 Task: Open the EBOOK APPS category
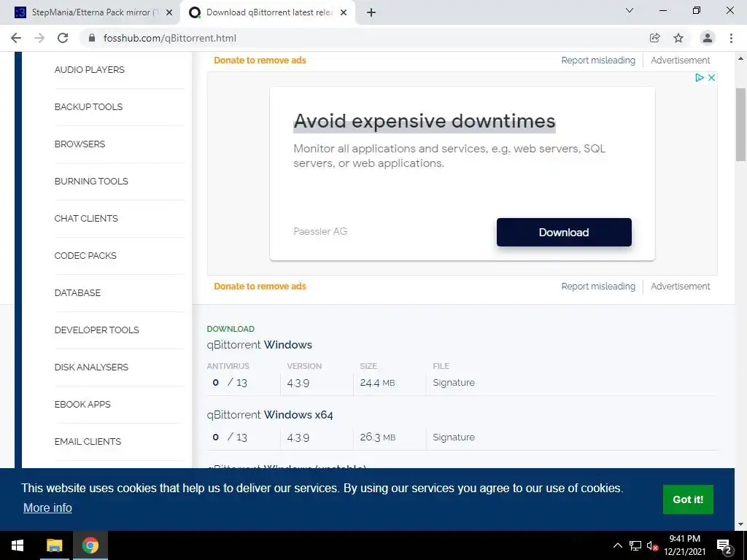pyautogui.click(x=82, y=404)
